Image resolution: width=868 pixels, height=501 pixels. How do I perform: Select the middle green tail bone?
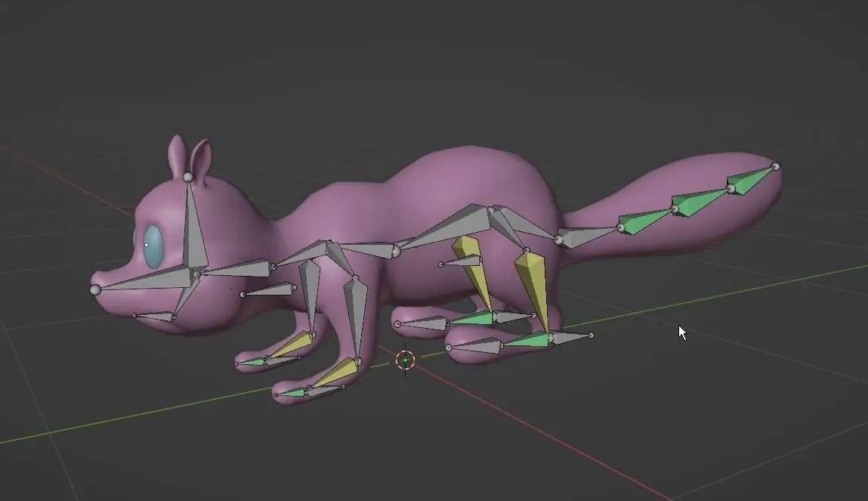click(700, 202)
